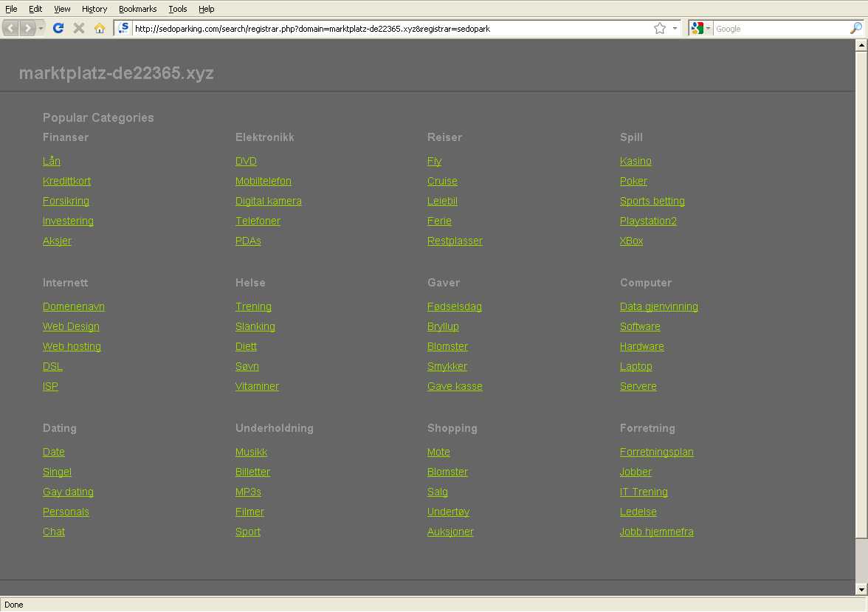Click the URL address field
Screen dimensions: 868x612
[x=392, y=28]
